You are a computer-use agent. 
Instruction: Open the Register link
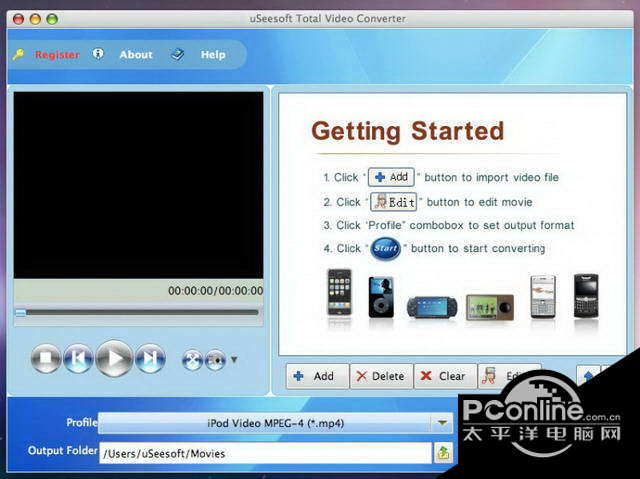pos(57,55)
